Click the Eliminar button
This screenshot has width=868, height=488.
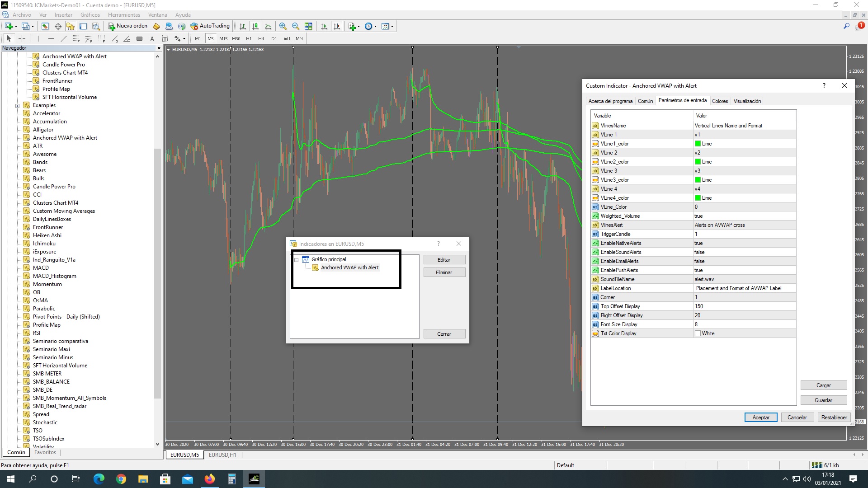[x=444, y=272]
